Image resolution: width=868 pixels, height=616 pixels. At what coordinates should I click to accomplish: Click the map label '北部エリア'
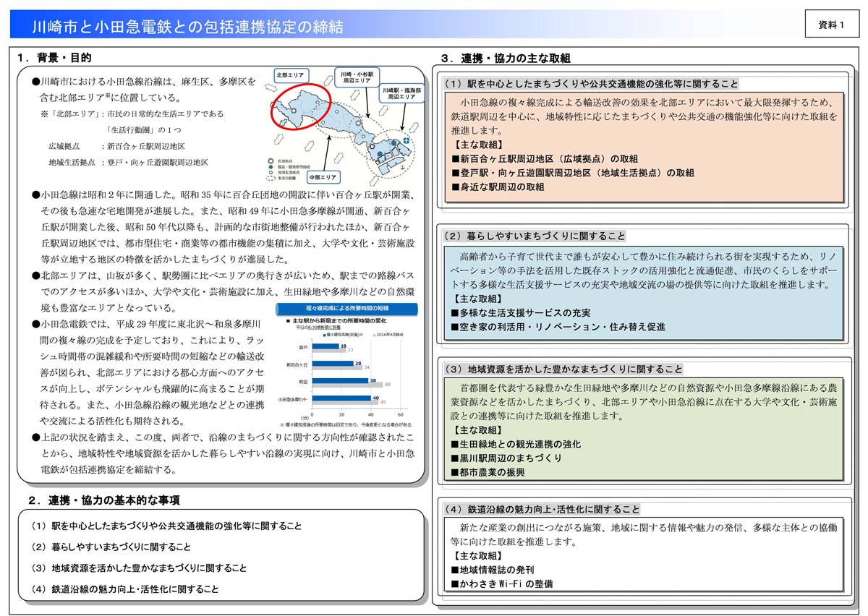pos(292,75)
